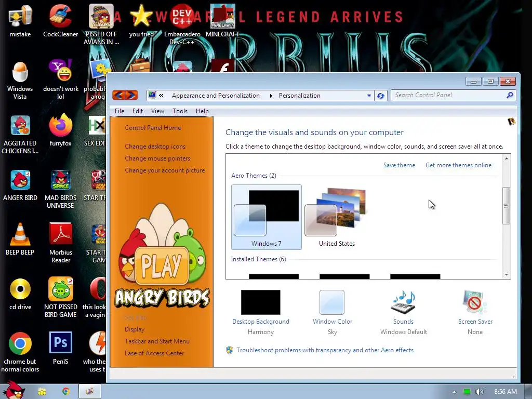The image size is (532, 399).
Task: Show hidden tray icons arrow
Action: pyautogui.click(x=454, y=392)
